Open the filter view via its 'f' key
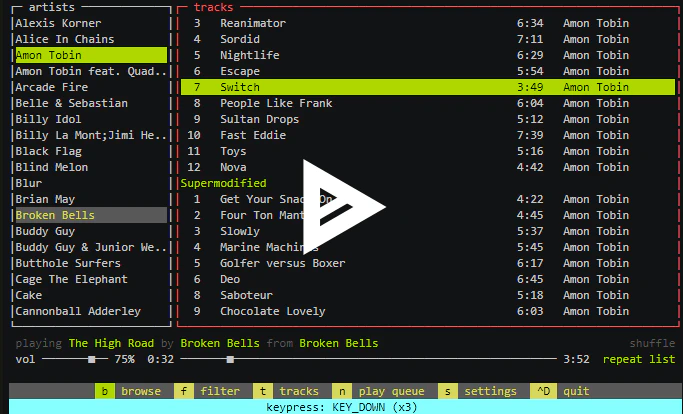This screenshot has width=683, height=414. pyautogui.click(x=184, y=391)
